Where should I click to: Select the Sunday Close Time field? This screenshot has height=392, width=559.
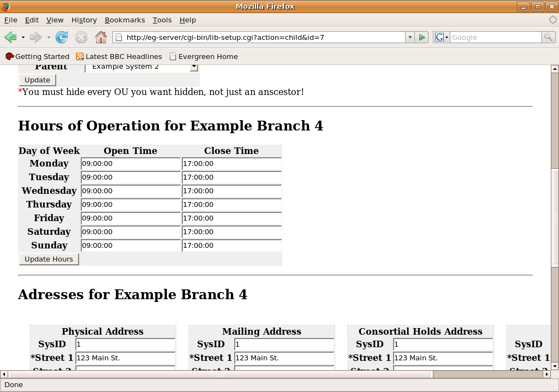pos(231,246)
